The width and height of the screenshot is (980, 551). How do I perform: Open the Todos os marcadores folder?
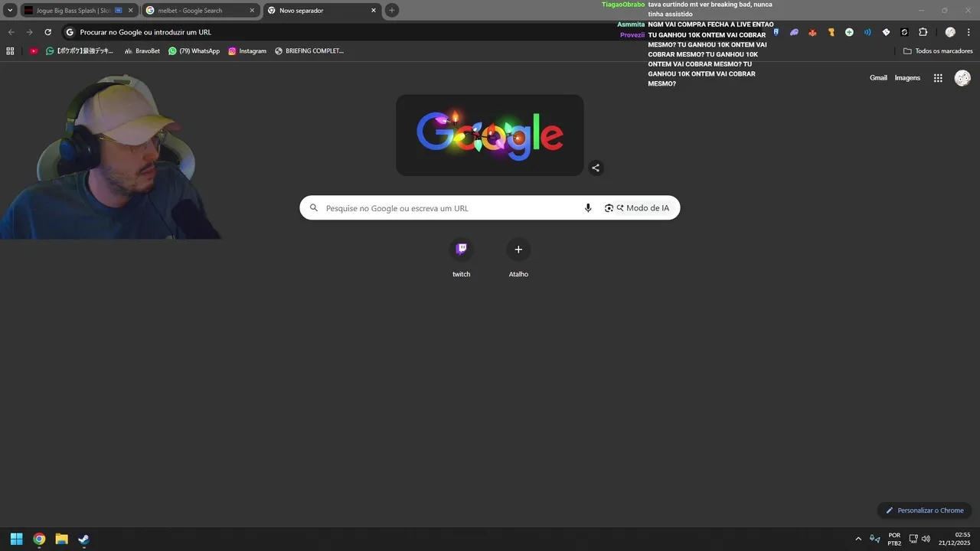click(938, 51)
